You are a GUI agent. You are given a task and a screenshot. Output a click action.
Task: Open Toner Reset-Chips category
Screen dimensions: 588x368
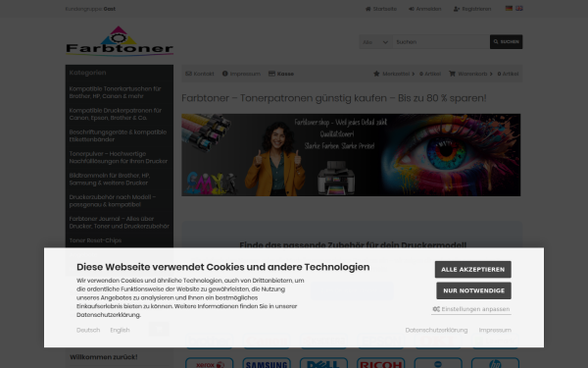click(x=95, y=240)
